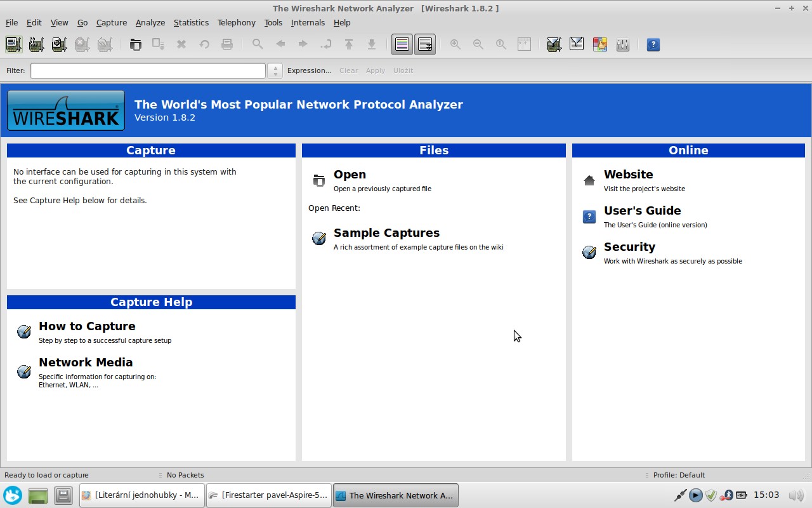Open the Telephony menu
The image size is (812, 508).
(x=236, y=22)
